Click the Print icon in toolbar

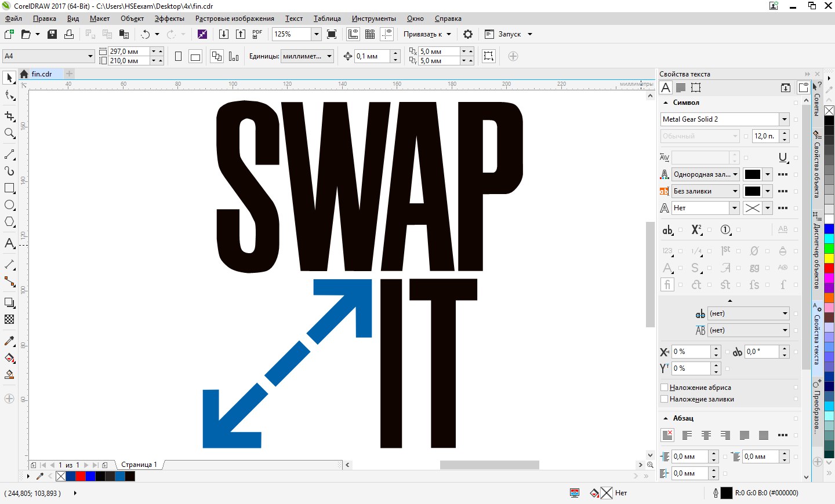point(69,34)
